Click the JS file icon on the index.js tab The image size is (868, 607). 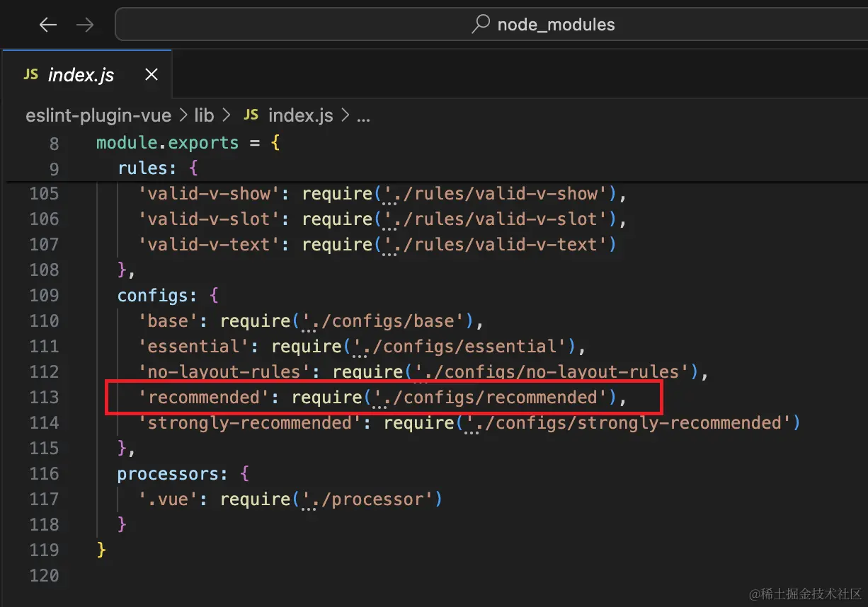30,74
